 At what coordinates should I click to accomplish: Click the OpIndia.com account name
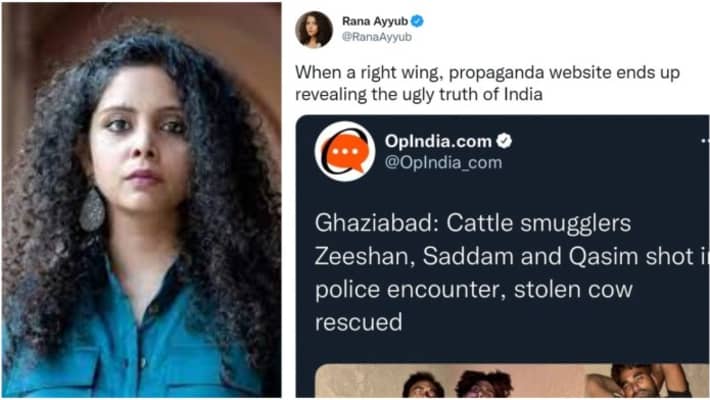coord(438,141)
